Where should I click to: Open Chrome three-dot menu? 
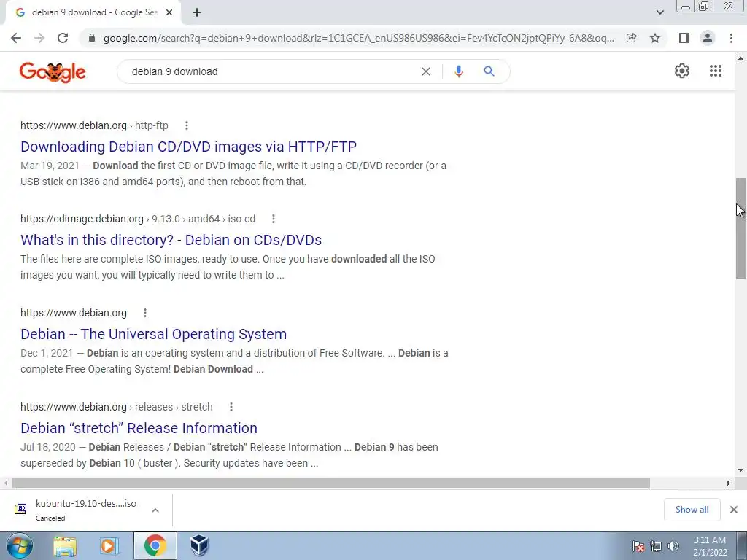click(731, 38)
